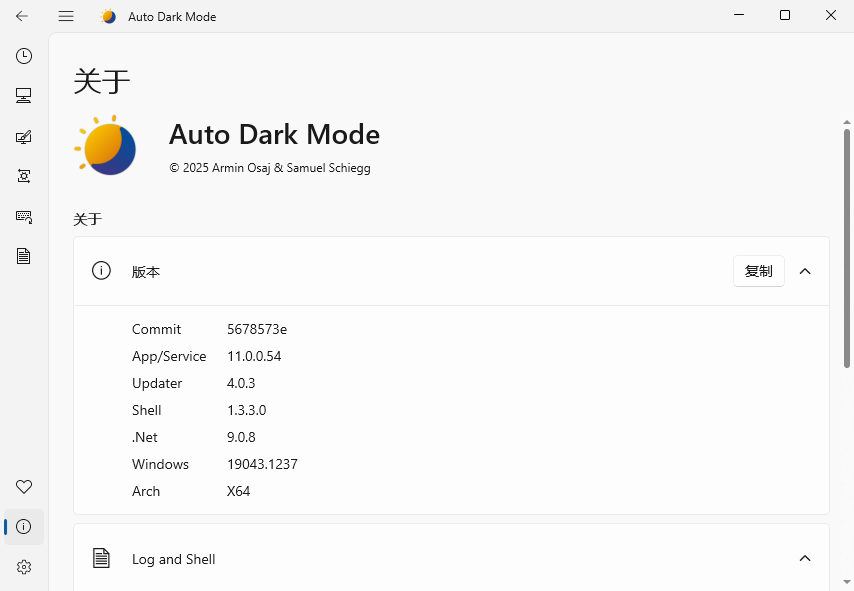Viewport: 854px width, 591px height.
Task: Maximize the Auto Dark Mode window
Action: coord(785,15)
